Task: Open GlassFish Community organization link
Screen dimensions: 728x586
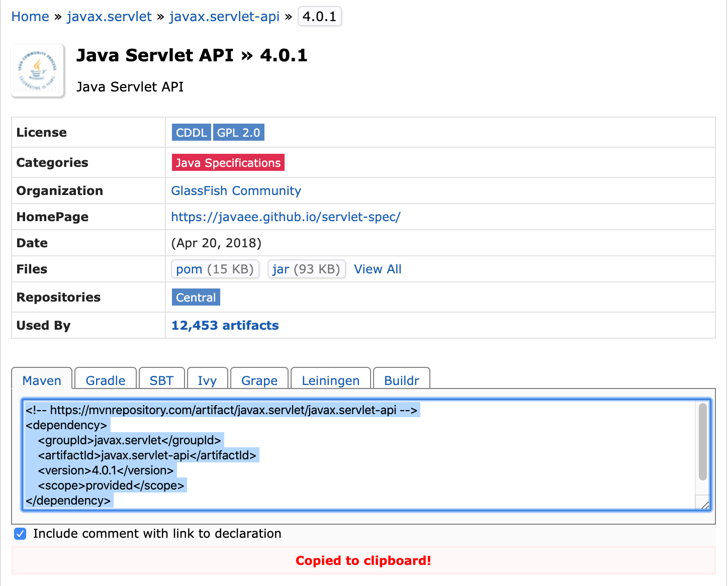Action: pyautogui.click(x=236, y=191)
